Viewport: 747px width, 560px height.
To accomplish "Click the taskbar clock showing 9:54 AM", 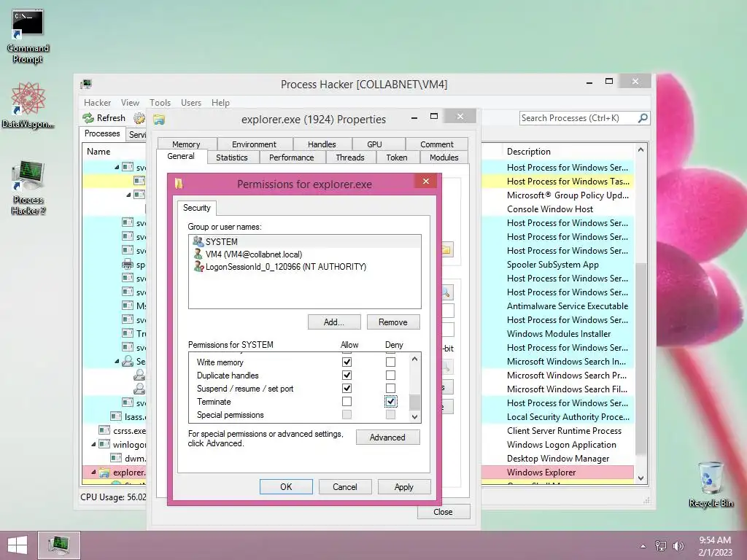I will [x=715, y=545].
